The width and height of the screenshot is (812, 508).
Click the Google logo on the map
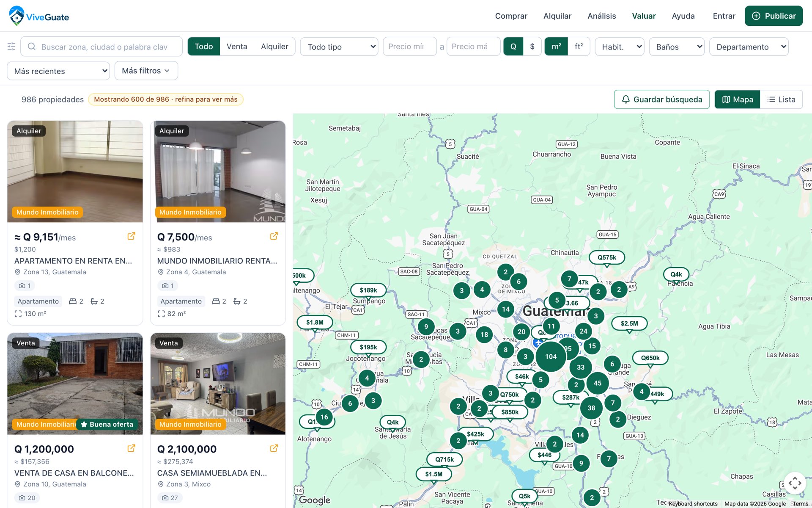(315, 500)
